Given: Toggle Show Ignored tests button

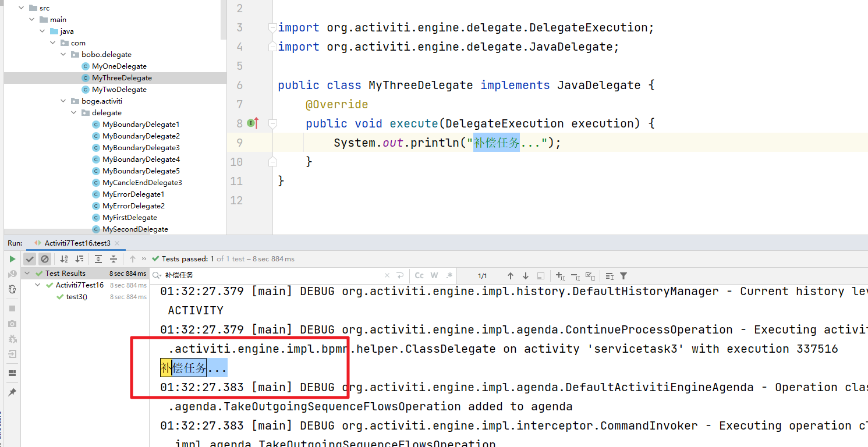Looking at the screenshot, I should tap(45, 259).
